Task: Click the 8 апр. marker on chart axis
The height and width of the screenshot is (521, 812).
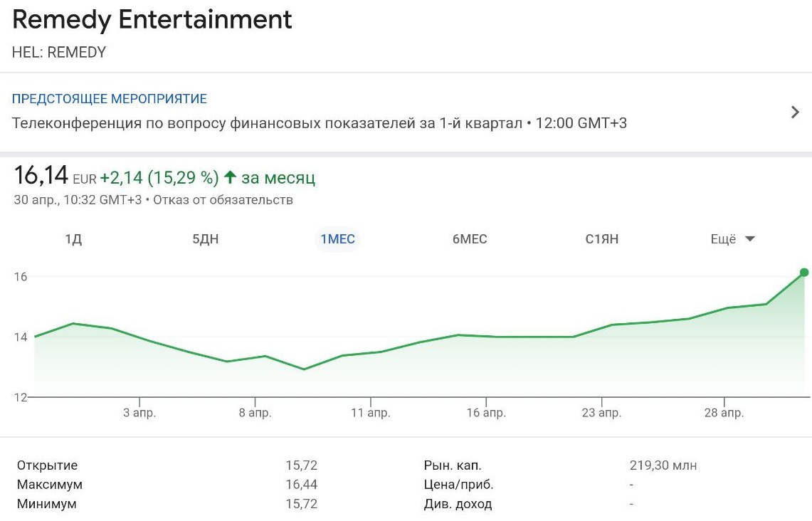Action: click(255, 413)
